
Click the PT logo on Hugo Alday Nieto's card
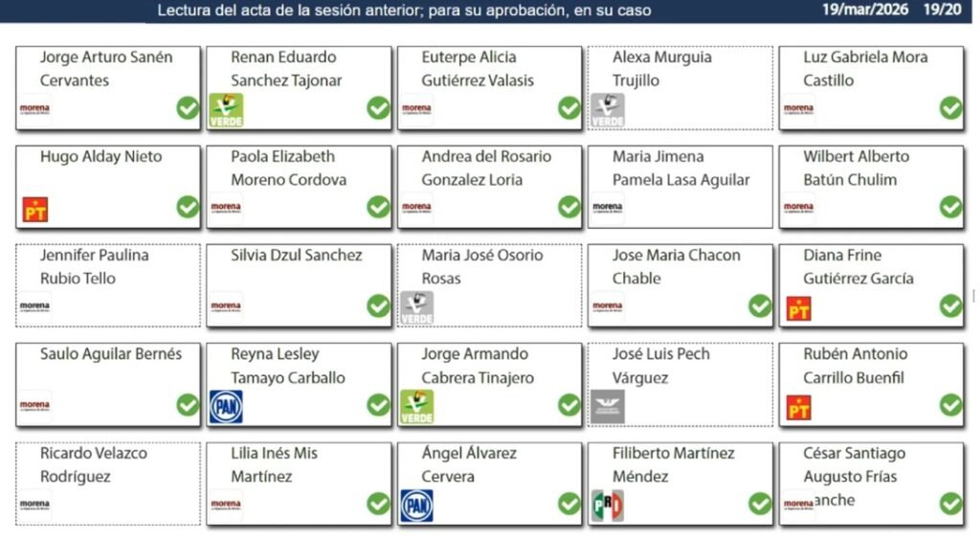[x=35, y=209]
